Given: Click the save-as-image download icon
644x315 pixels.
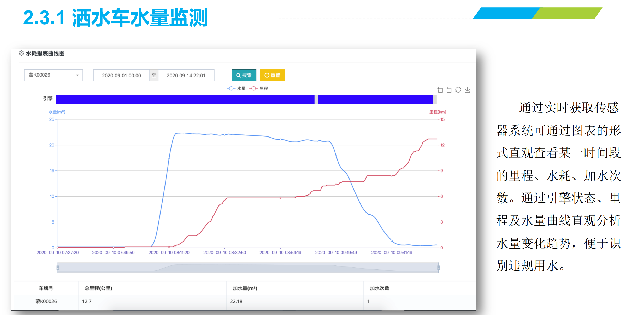Looking at the screenshot, I should point(467,90).
